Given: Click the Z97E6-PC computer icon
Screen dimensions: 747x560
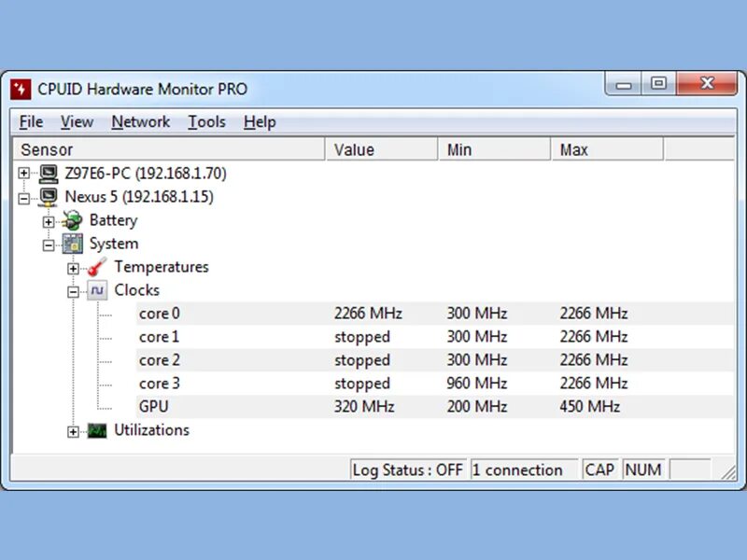Looking at the screenshot, I should click(49, 174).
